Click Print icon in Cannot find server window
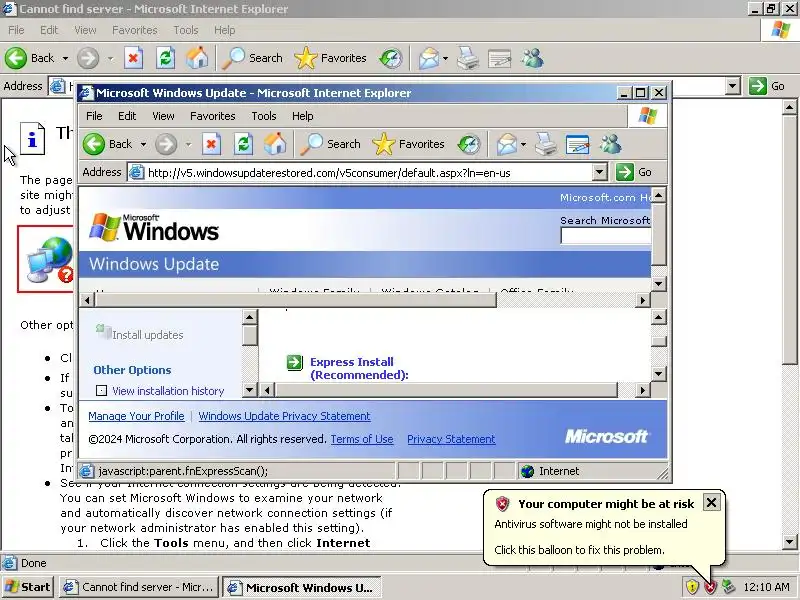This screenshot has width=800, height=600. point(467,58)
